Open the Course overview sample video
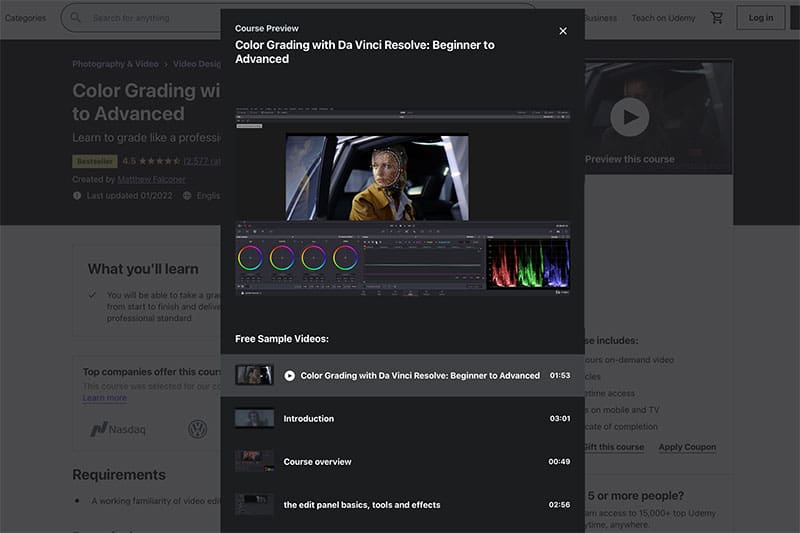The image size is (800, 533). click(403, 462)
